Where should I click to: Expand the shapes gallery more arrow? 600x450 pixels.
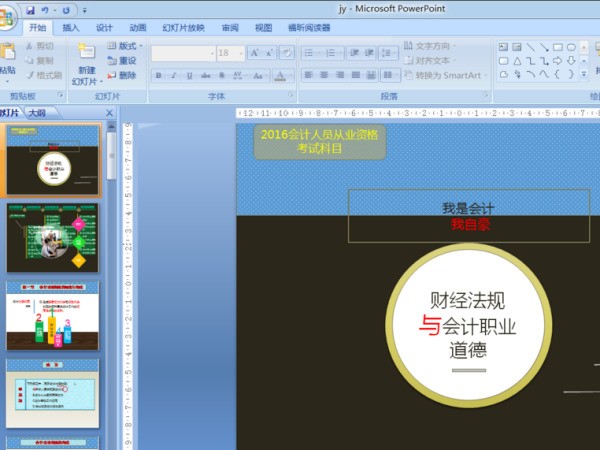584,74
